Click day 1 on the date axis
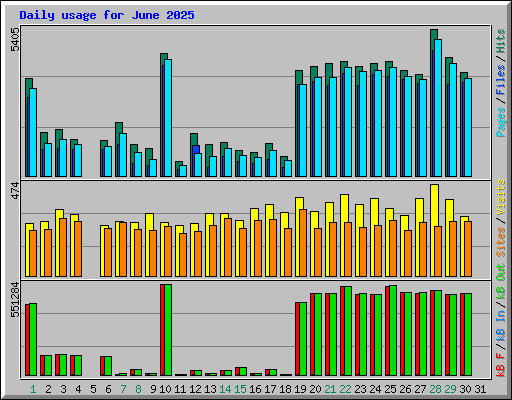Viewport: 512px width, 400px height. [x=33, y=389]
